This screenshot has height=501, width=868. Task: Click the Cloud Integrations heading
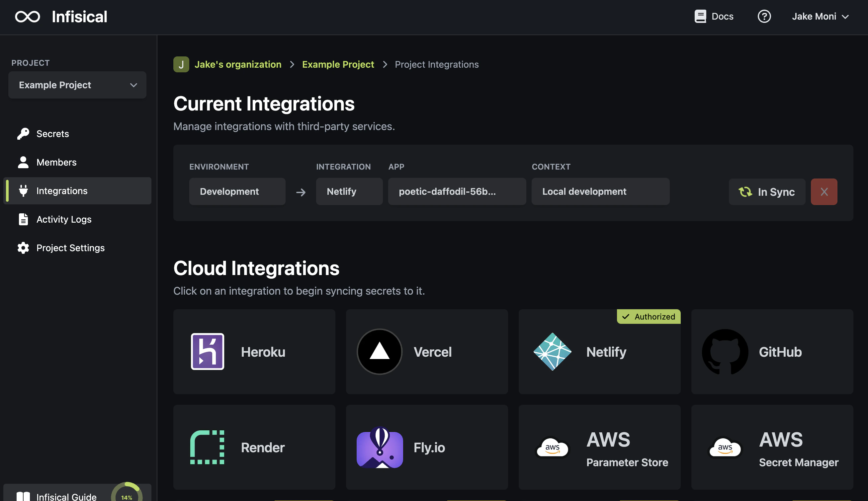(256, 268)
